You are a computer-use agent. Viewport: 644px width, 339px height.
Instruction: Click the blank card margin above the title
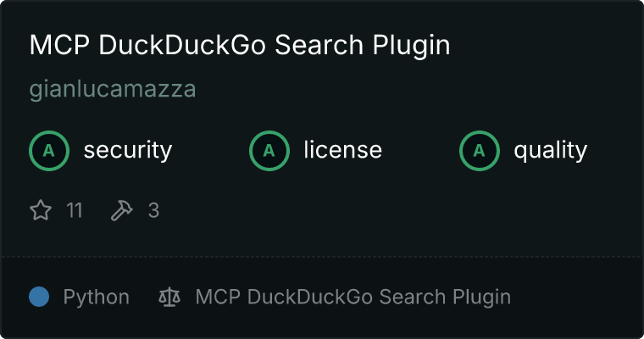[322, 14]
